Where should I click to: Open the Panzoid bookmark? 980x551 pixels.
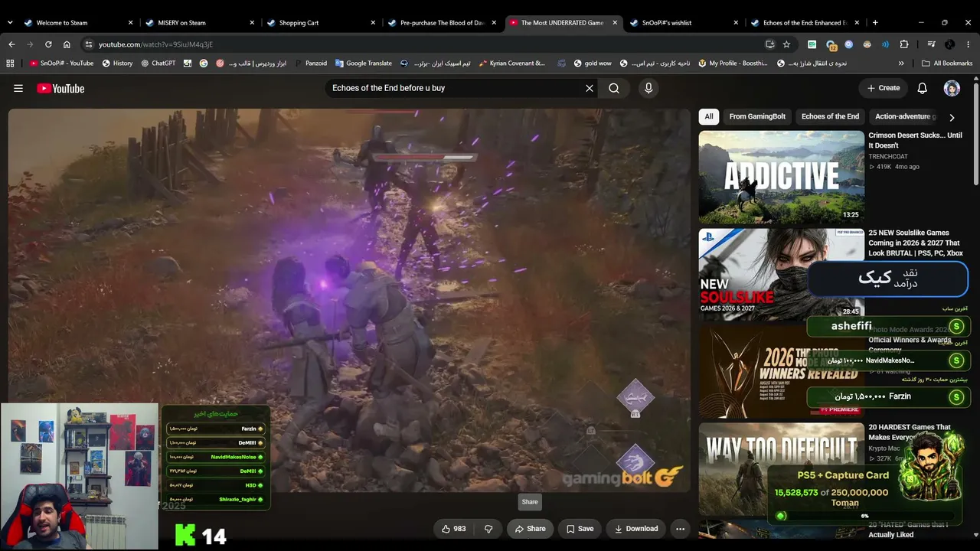click(310, 64)
